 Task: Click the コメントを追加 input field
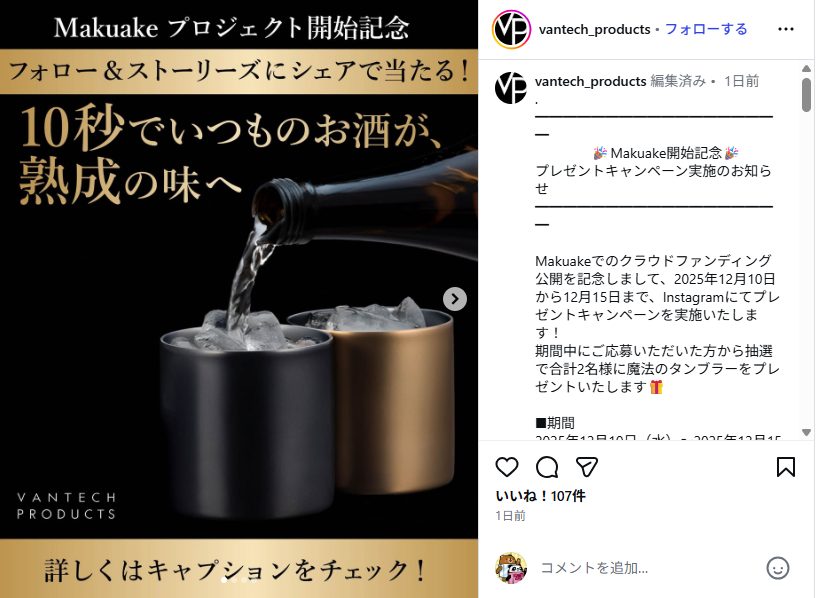[x=647, y=568]
